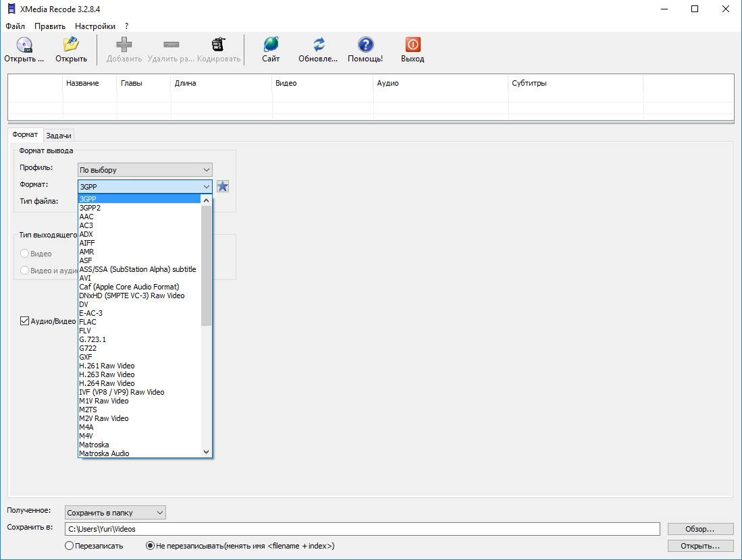Select AMR in the format list
Screen dimensions: 742x560
click(140, 252)
